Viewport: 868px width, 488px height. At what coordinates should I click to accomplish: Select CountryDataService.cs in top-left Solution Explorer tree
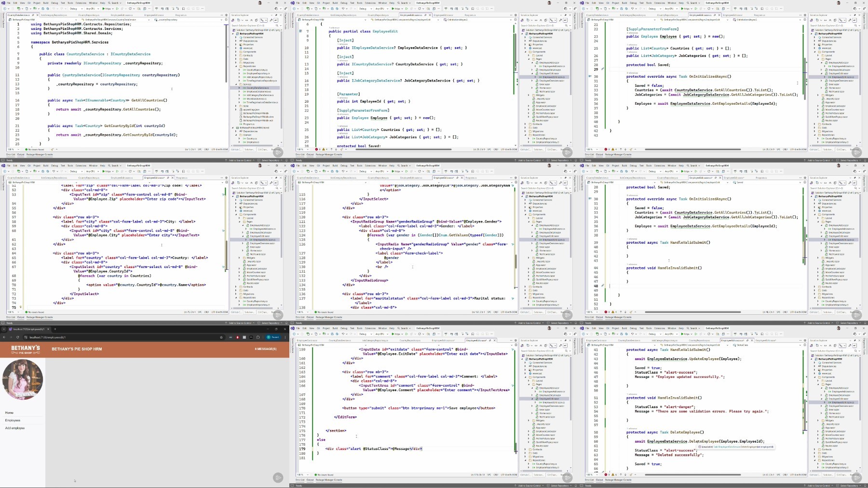click(x=258, y=88)
